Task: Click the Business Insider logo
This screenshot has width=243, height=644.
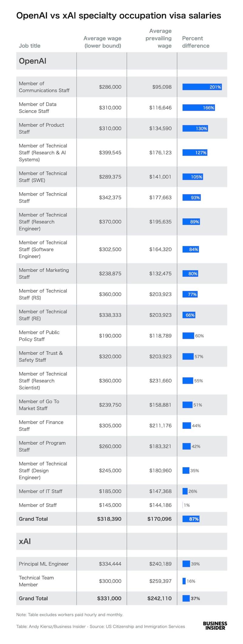Action: [x=215, y=625]
